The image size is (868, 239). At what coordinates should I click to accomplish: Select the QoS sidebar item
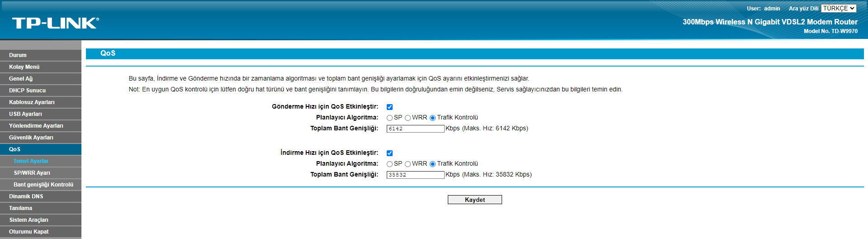click(41, 149)
